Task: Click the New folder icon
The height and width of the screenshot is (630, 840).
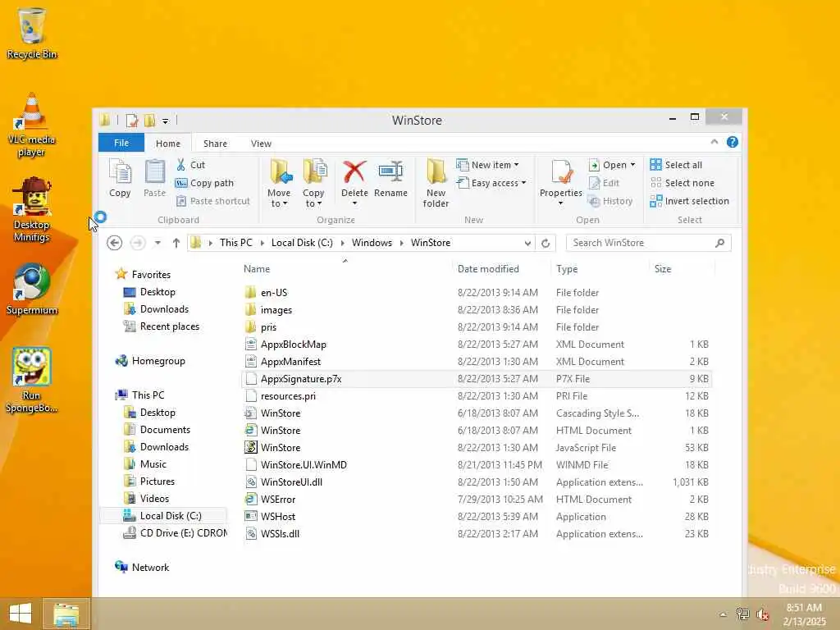Action: coord(436,172)
